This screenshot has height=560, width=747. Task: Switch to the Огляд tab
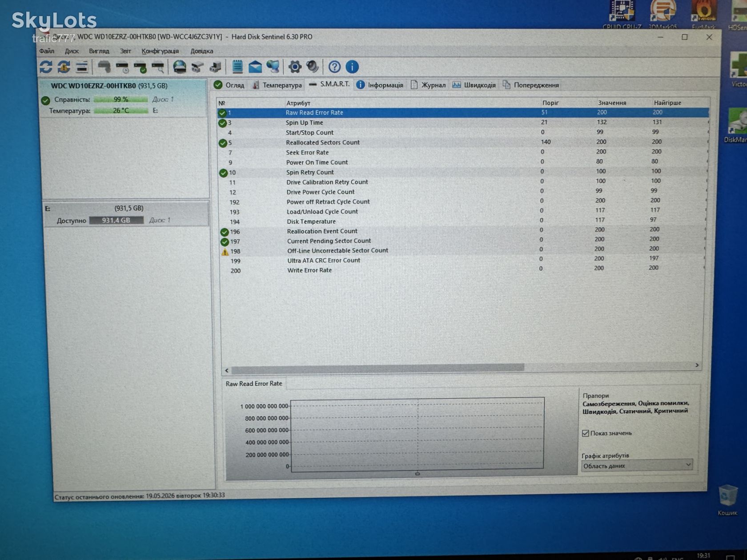click(x=229, y=85)
